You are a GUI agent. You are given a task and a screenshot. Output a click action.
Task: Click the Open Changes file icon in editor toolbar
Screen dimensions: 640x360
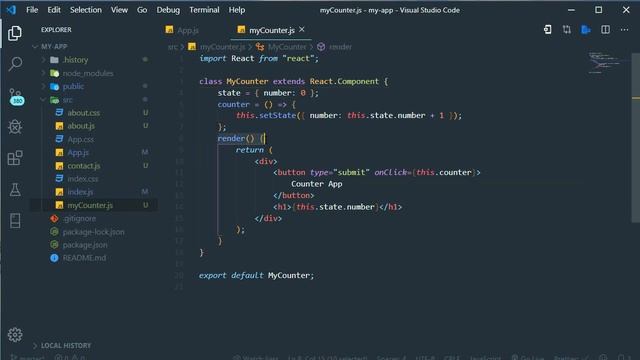[547, 30]
